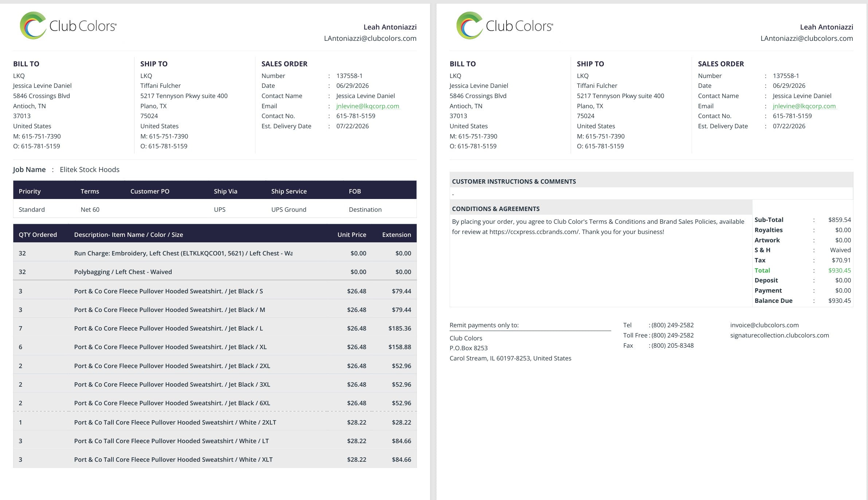Select the Extension column header
This screenshot has width=868, height=500.
pyautogui.click(x=396, y=235)
